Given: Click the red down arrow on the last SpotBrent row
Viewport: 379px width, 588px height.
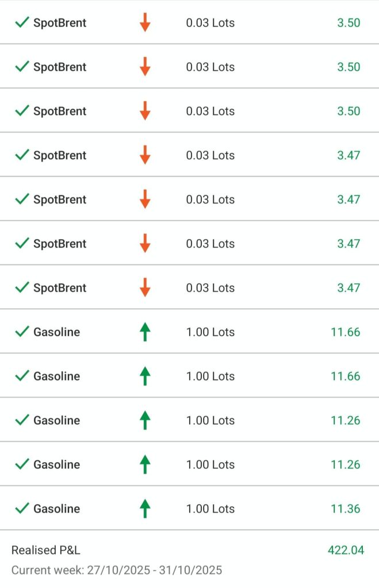Looking at the screenshot, I should (145, 287).
